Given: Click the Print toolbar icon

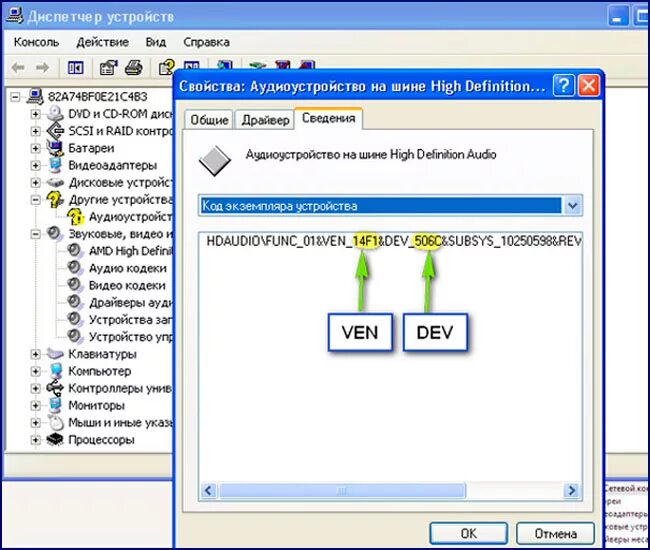Looking at the screenshot, I should coord(133,67).
